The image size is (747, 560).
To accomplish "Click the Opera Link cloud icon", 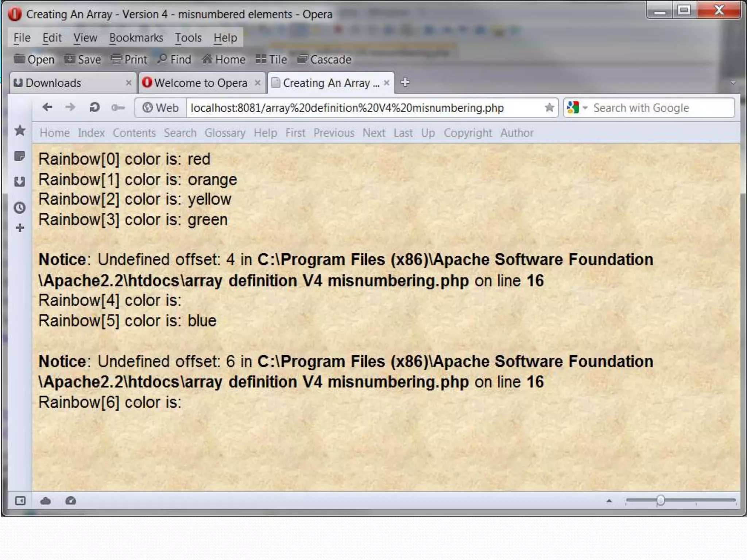I will click(46, 501).
